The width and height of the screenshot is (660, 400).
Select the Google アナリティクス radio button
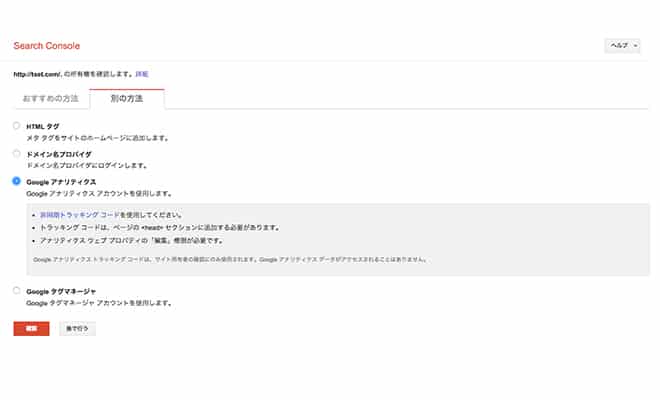pyautogui.click(x=16, y=181)
